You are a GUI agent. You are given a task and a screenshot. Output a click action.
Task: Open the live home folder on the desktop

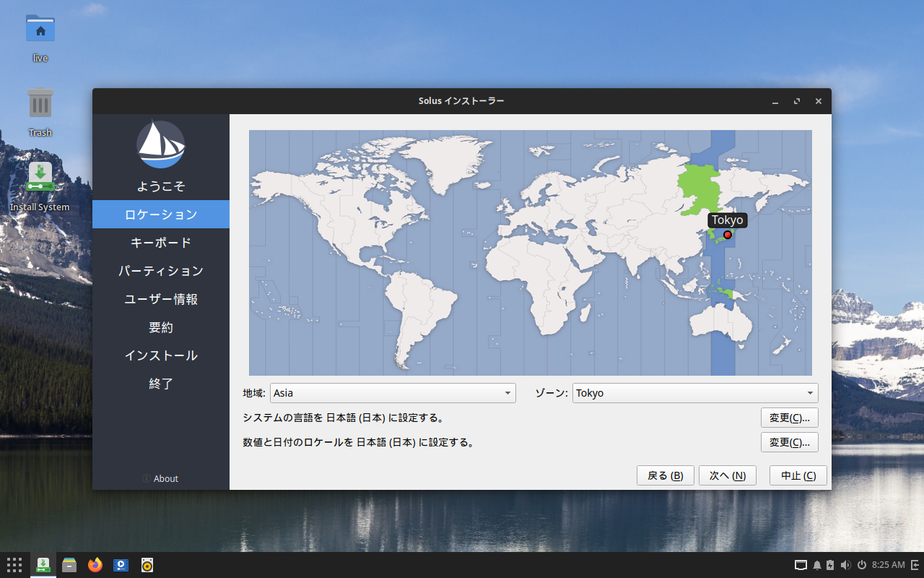(40, 29)
